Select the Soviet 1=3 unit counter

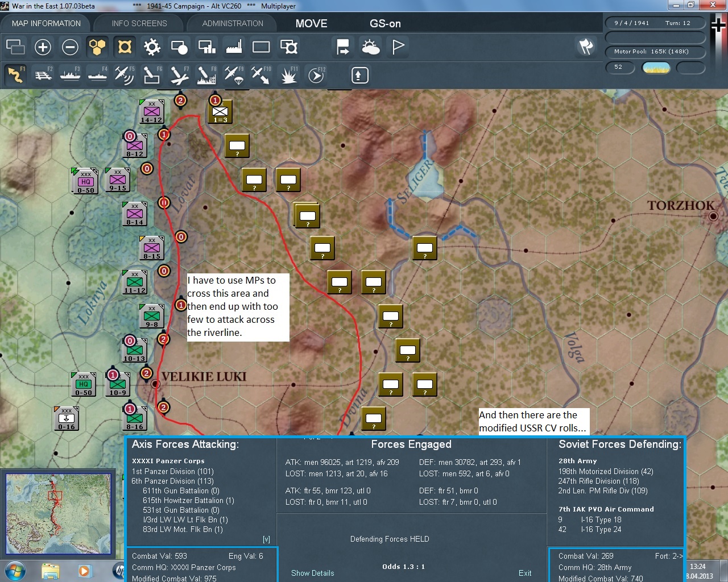[x=220, y=113]
